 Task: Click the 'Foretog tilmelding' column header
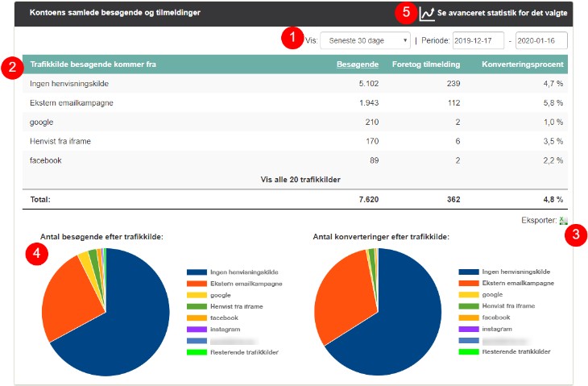click(x=425, y=64)
